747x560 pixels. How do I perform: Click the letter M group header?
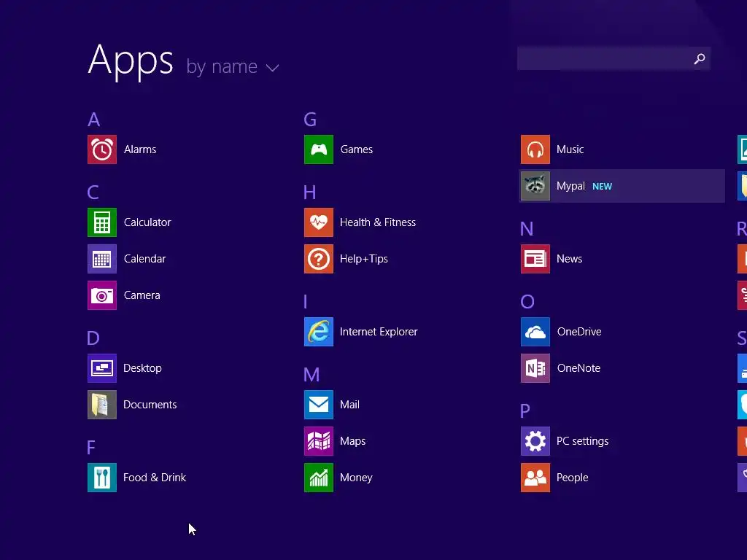pyautogui.click(x=311, y=375)
